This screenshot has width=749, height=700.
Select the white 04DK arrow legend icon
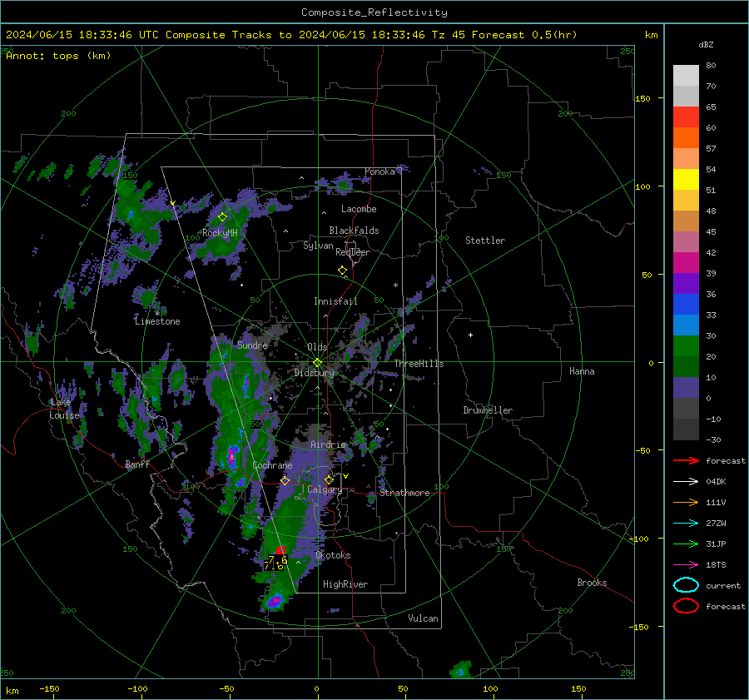686,481
